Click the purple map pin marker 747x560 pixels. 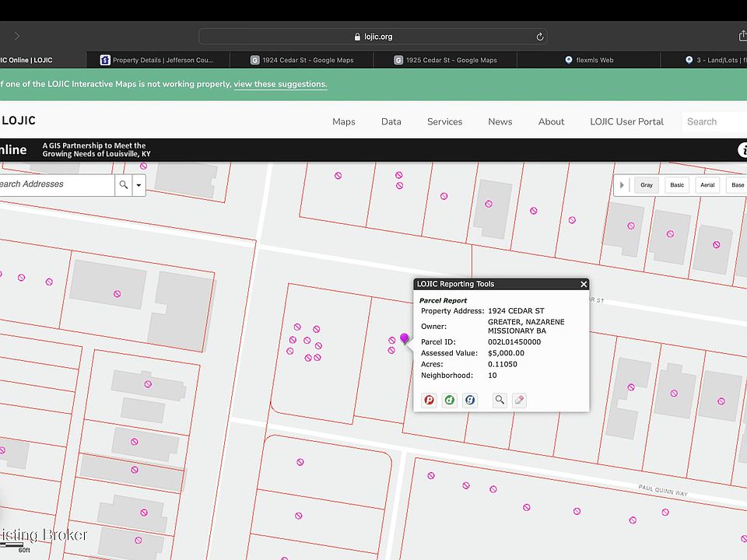point(405,338)
